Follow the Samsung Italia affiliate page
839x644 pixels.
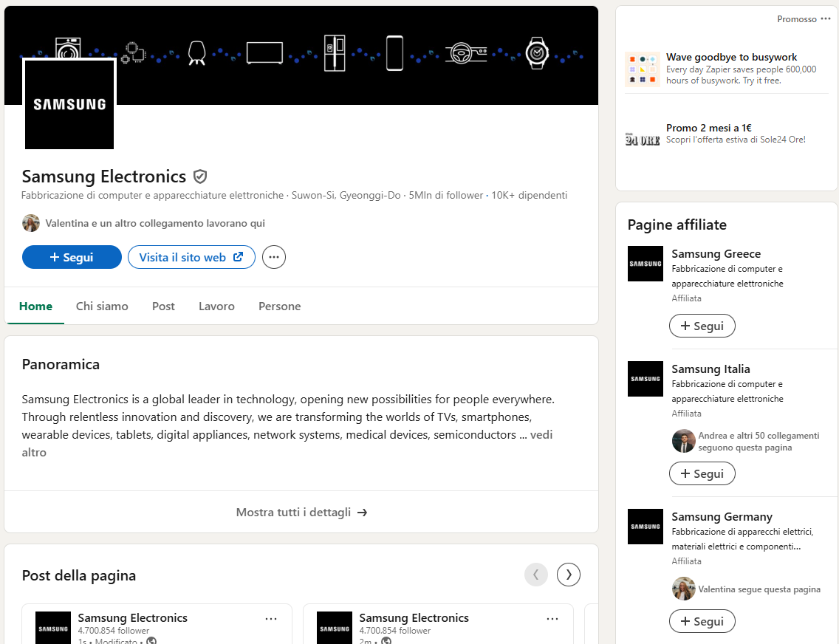[x=702, y=473]
